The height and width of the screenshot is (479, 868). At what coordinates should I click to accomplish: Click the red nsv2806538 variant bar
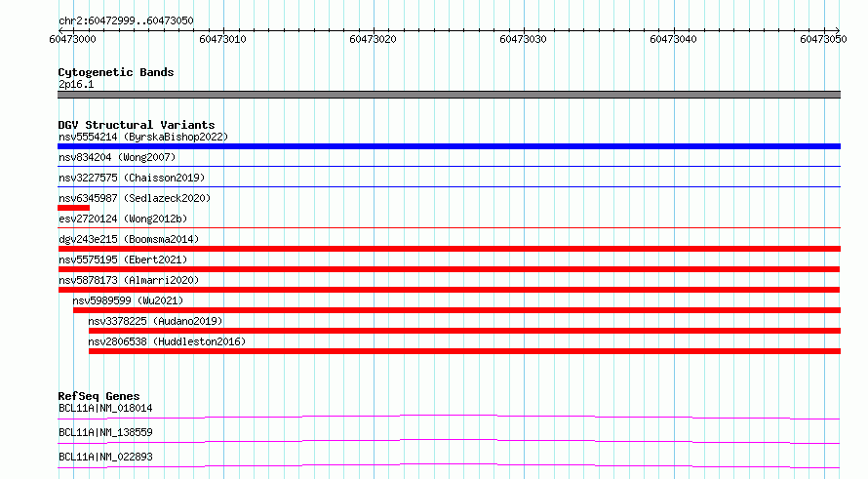click(x=464, y=351)
